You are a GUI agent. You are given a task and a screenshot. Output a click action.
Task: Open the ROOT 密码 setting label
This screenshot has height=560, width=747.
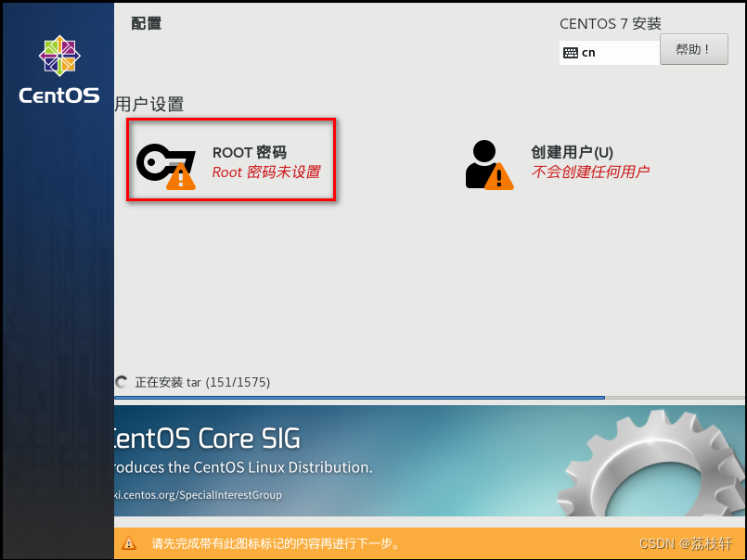pyautogui.click(x=250, y=152)
